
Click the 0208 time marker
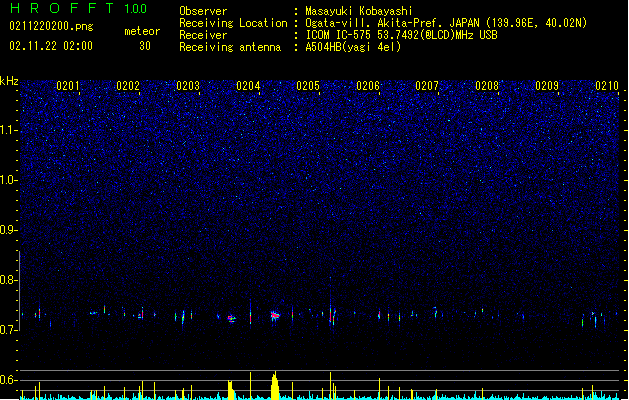pyautogui.click(x=487, y=86)
